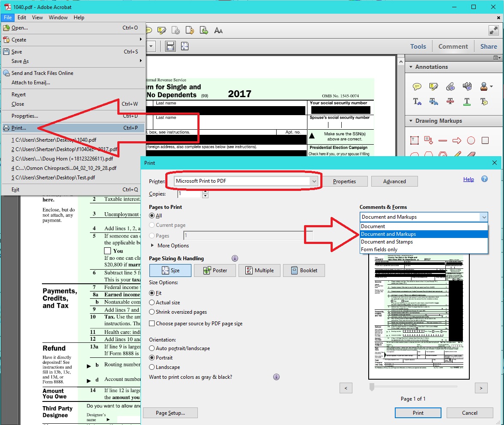This screenshot has height=425, width=504.
Task: Select the Current page radio button
Action: pyautogui.click(x=152, y=225)
